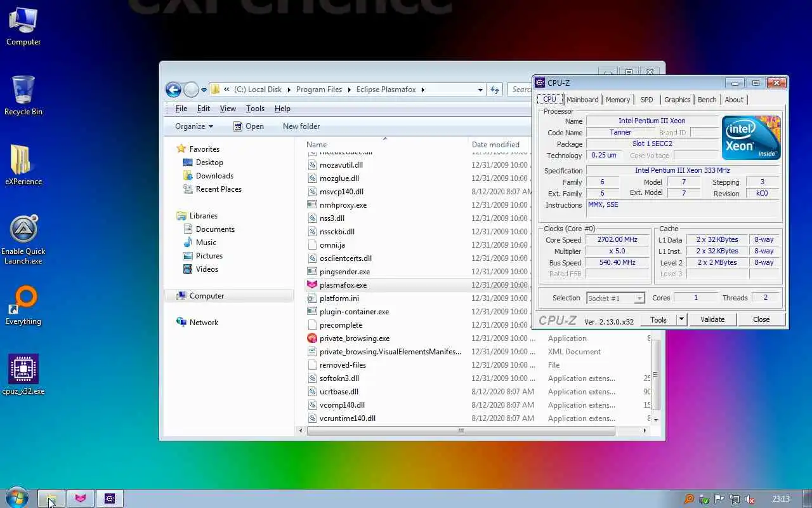The image size is (812, 508).
Task: Open the Organize dropdown in Explorer
Action: [194, 126]
